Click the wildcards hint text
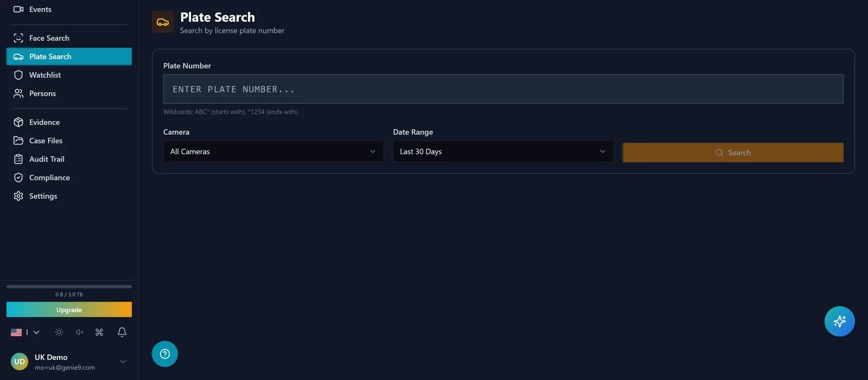 231,112
